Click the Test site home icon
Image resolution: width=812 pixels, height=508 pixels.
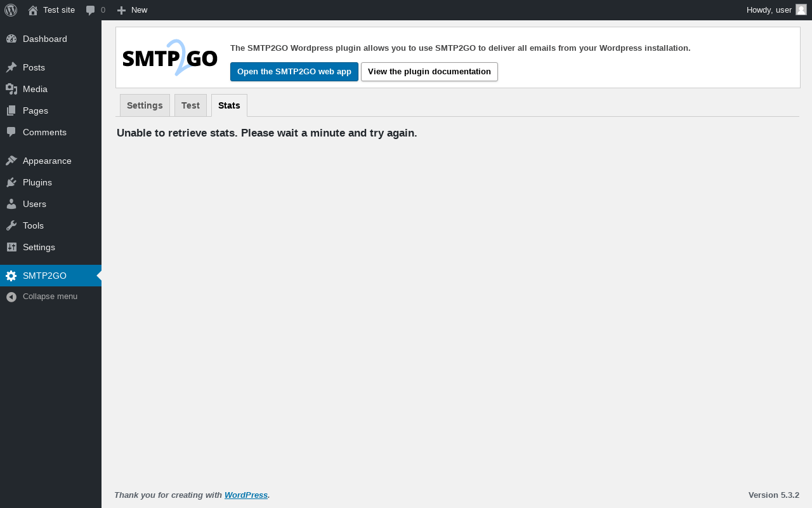tap(33, 10)
